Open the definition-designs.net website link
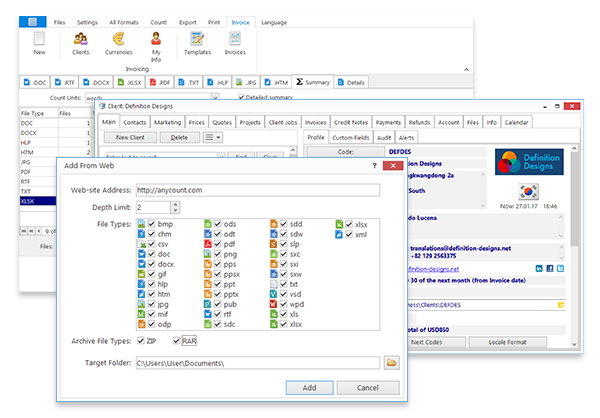Image resolution: width=600 pixels, height=418 pixels. [434, 269]
